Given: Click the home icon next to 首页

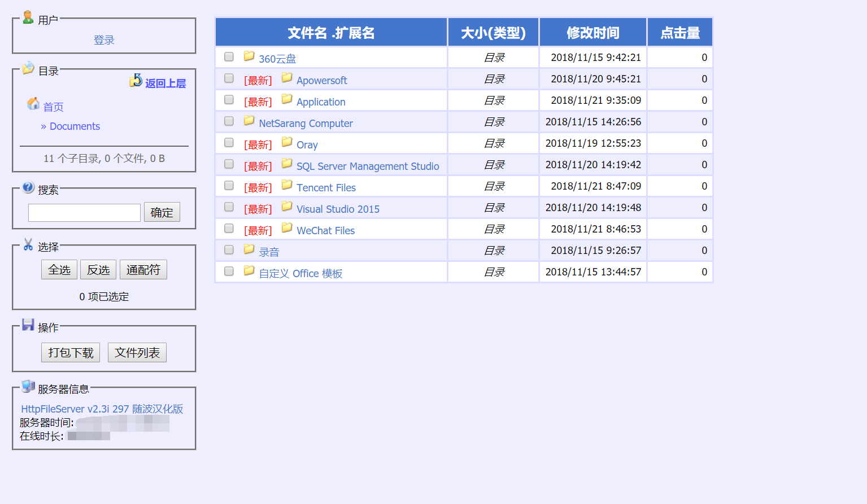Looking at the screenshot, I should tap(33, 104).
